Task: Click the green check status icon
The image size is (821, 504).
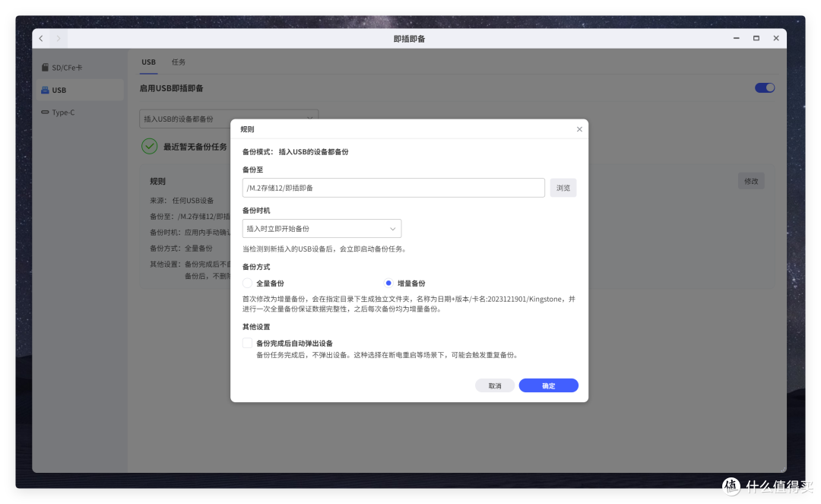Action: 149,146
